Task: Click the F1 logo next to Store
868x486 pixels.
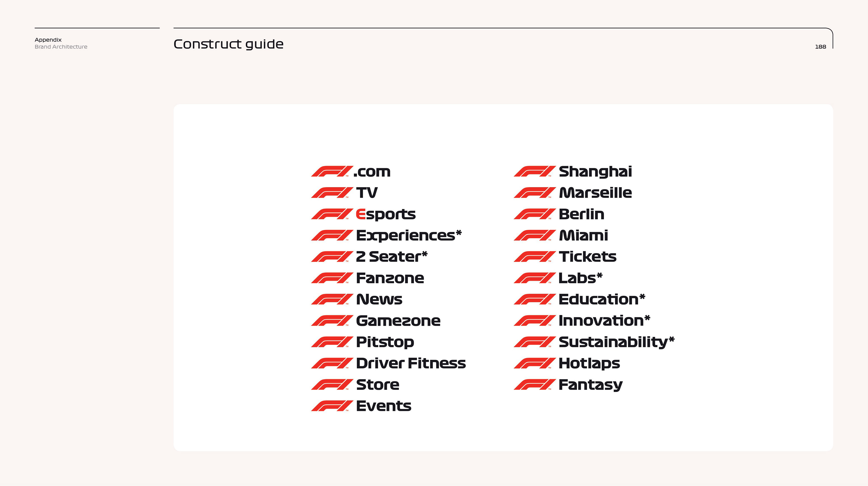Action: pyautogui.click(x=332, y=385)
